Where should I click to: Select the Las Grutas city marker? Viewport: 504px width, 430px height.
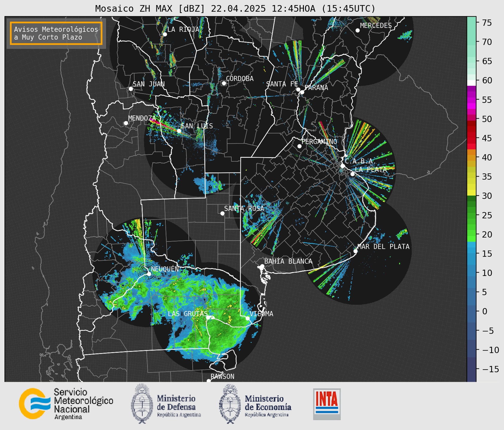pos(209,317)
